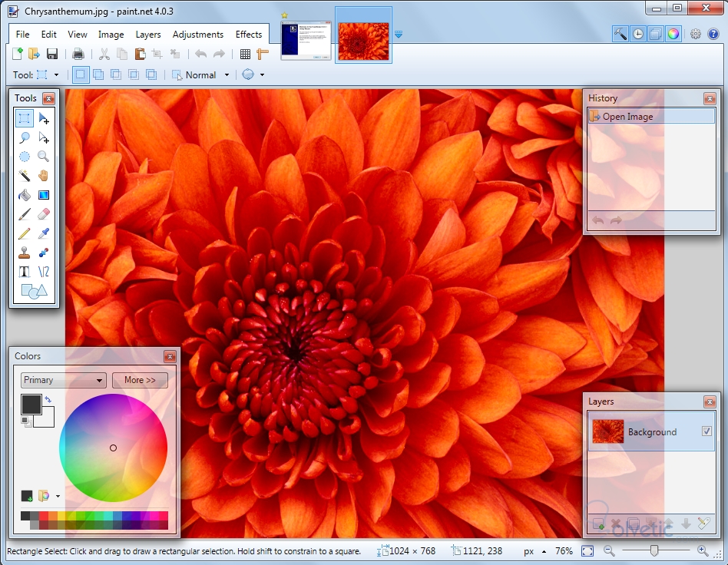
Task: Choose the Pan hand tool
Action: click(44, 176)
